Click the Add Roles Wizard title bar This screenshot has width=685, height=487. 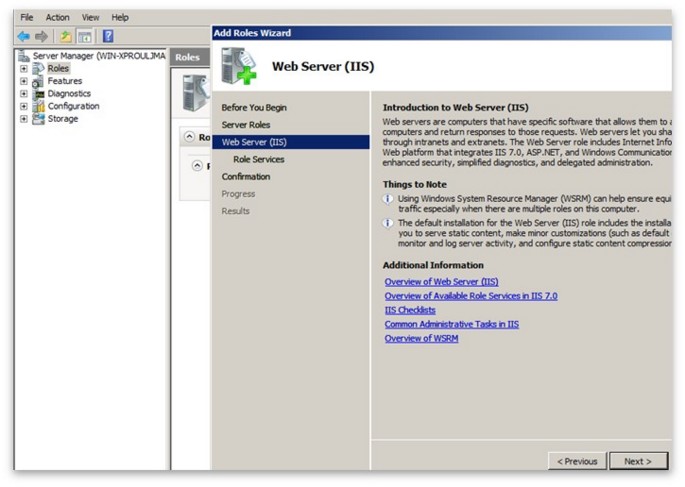pos(442,33)
